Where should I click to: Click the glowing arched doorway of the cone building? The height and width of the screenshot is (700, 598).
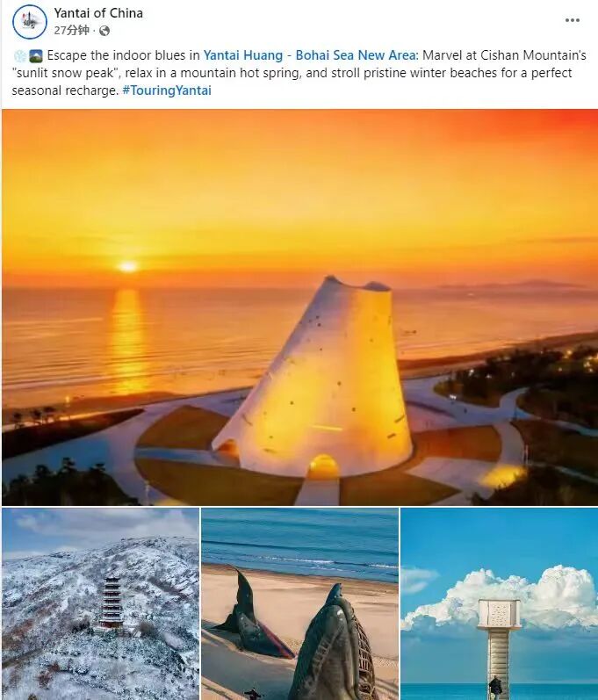click(x=322, y=465)
